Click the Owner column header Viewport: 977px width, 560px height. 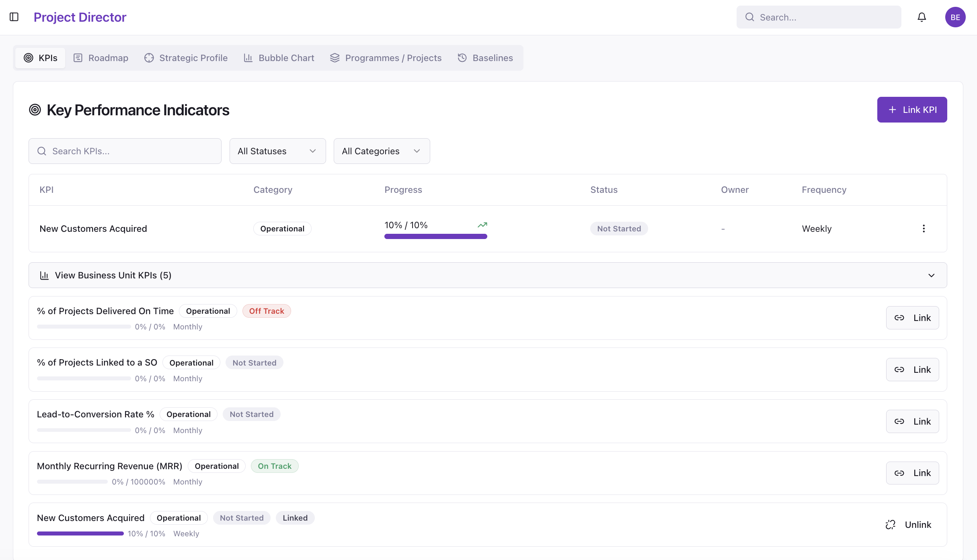(x=735, y=190)
